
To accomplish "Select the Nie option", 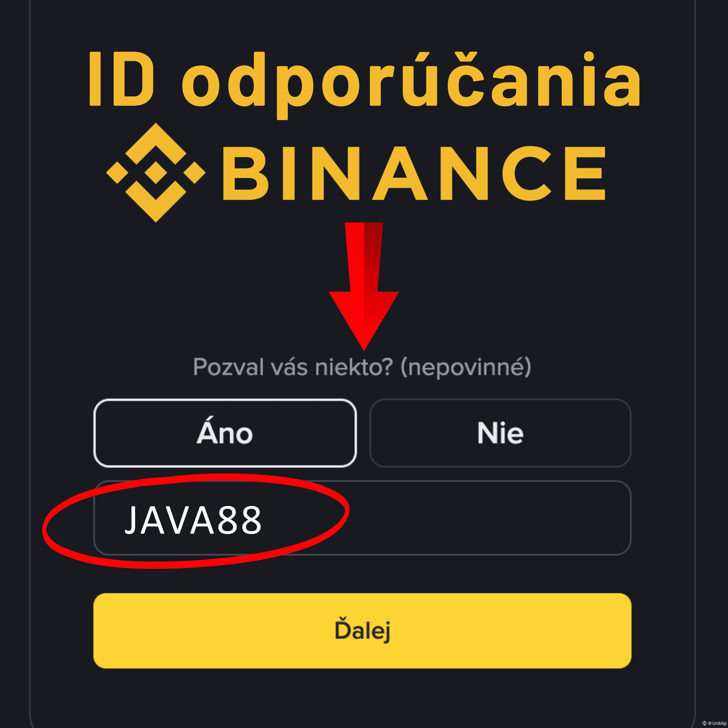I will point(500,433).
